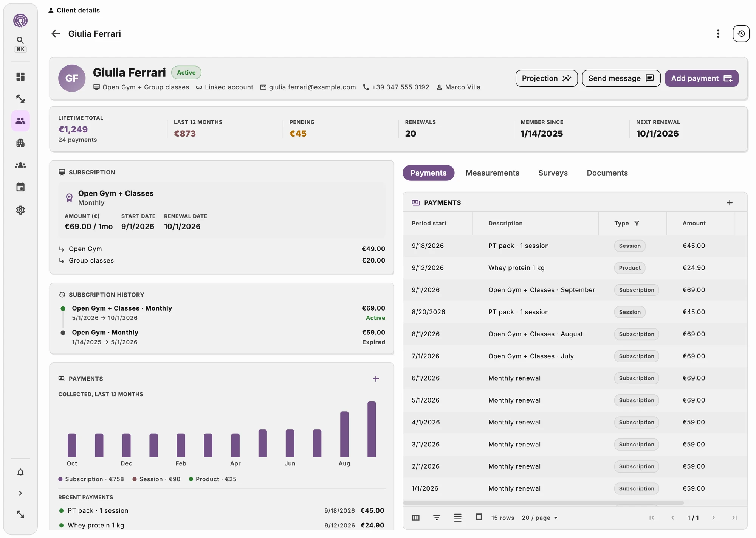Screen dimensions: 756x538
Task: Click the Open Gym + Classes · August row
Action: coord(575,334)
